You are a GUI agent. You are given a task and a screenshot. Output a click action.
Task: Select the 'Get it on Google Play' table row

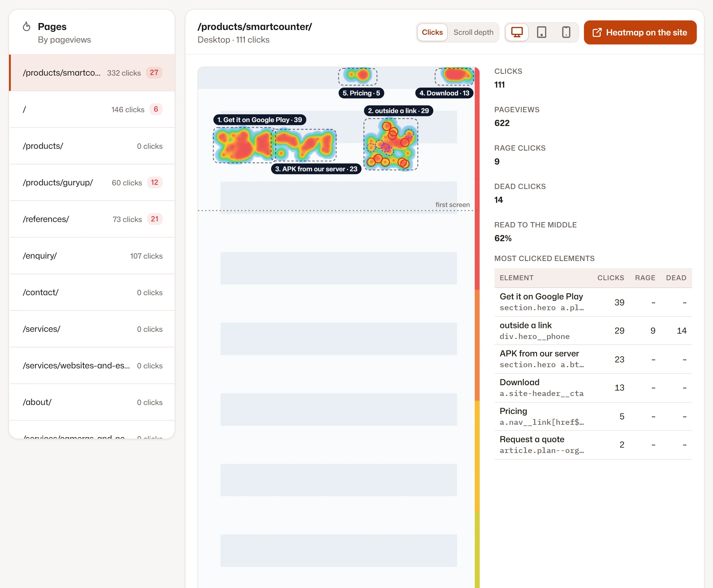593,302
